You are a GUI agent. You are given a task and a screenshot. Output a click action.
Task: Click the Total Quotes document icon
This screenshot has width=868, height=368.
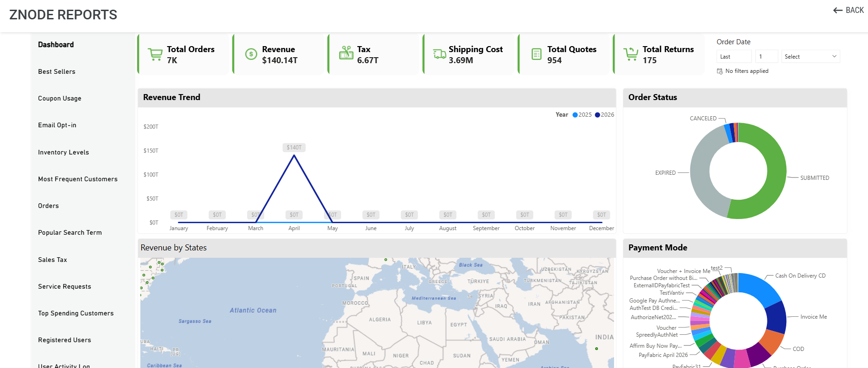pos(536,54)
